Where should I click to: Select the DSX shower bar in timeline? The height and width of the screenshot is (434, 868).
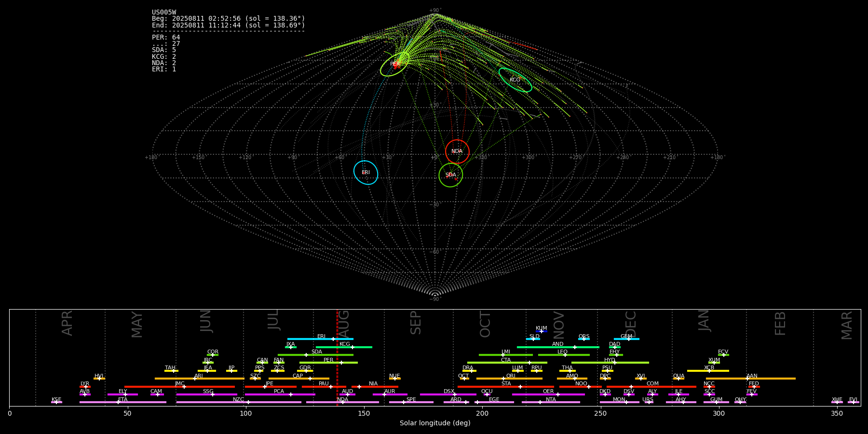tap(448, 394)
